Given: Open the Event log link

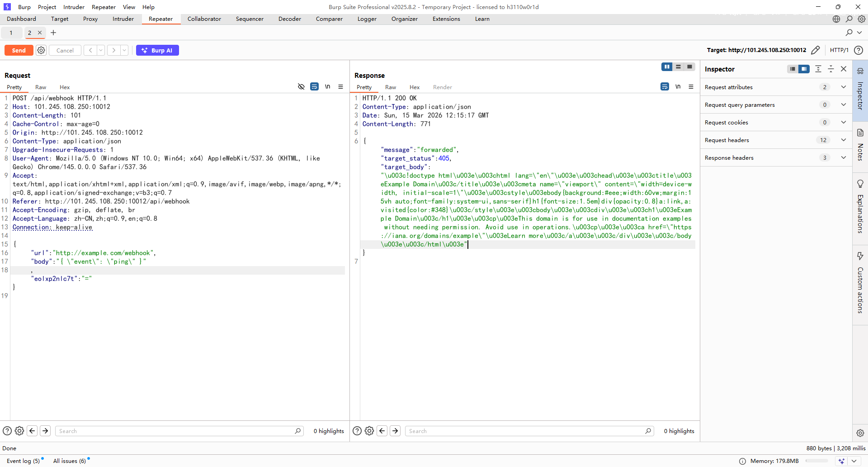Looking at the screenshot, I should pyautogui.click(x=23, y=461).
